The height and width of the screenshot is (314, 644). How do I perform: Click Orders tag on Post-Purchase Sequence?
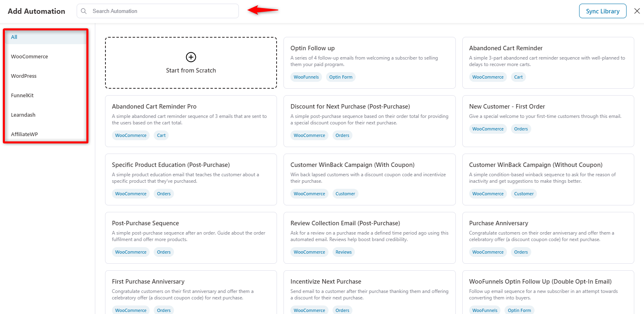164,252
